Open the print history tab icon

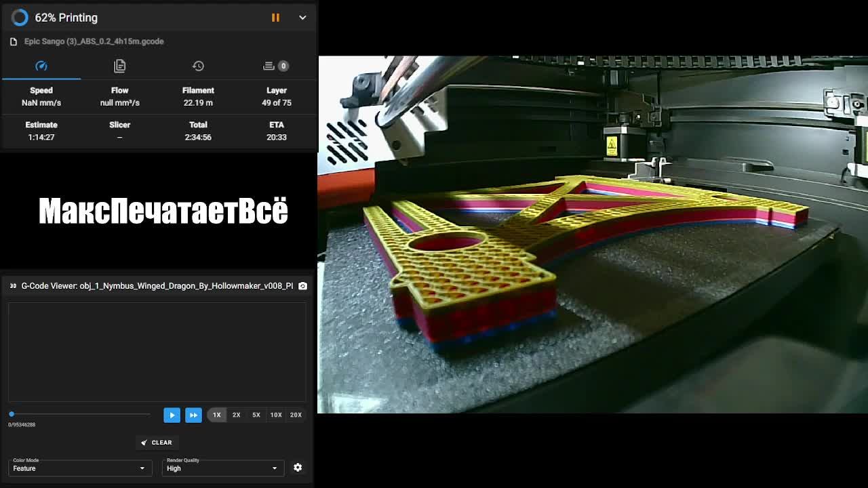pos(198,66)
